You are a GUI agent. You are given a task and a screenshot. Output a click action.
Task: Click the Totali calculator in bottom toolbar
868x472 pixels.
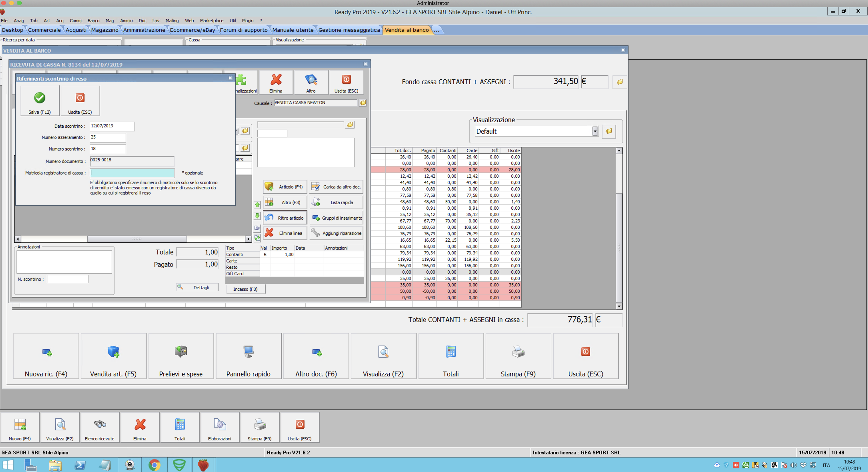click(x=180, y=424)
